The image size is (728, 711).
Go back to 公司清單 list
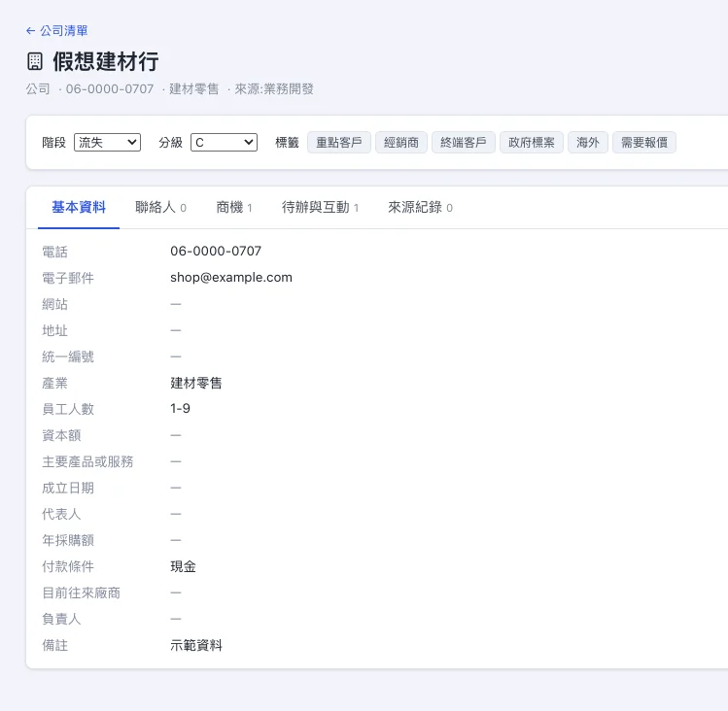[56, 31]
